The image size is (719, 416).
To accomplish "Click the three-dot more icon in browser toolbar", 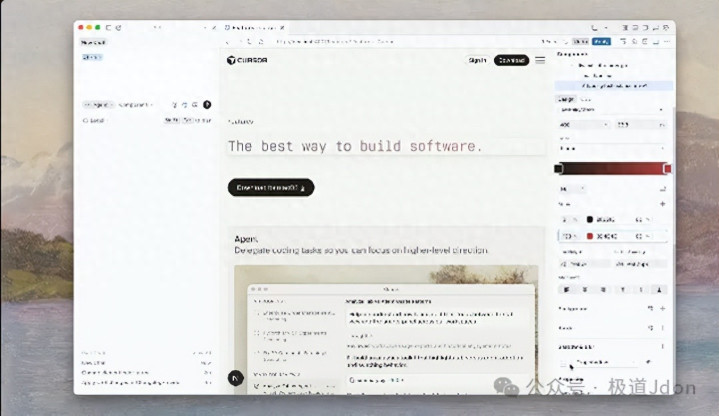I will [x=667, y=42].
